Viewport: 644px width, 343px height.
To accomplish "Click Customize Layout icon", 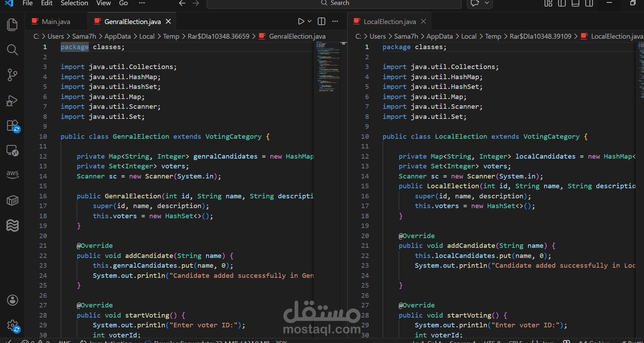I will pyautogui.click(x=548, y=3).
